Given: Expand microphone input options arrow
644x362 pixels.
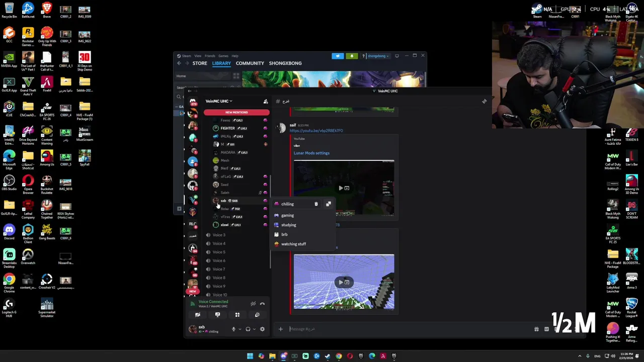Looking at the screenshot, I should [x=239, y=329].
